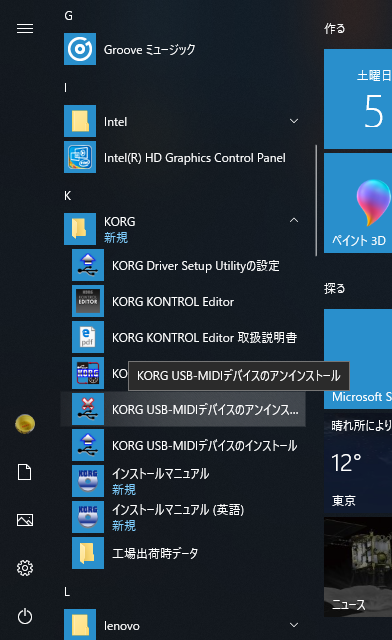Click the lenovo folder icon

pos(80,625)
